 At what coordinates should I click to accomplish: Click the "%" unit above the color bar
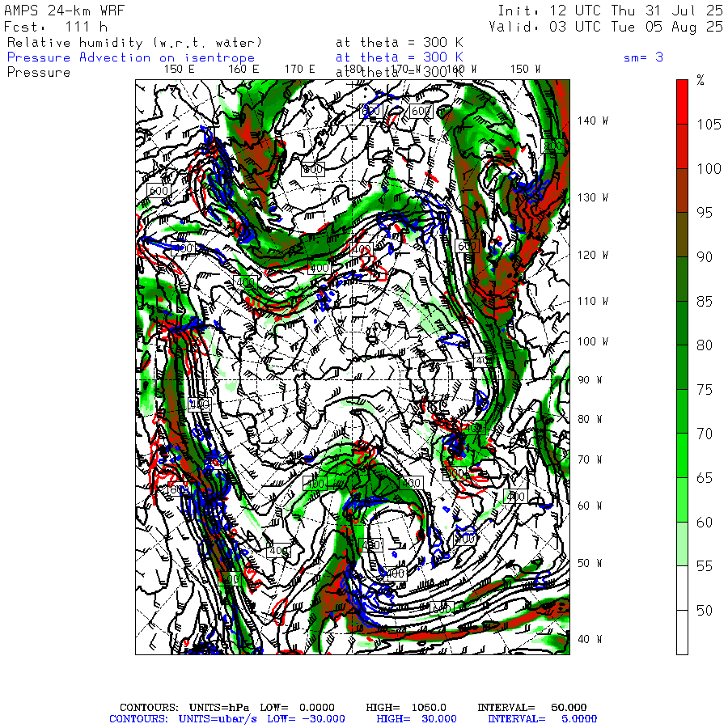click(700, 80)
